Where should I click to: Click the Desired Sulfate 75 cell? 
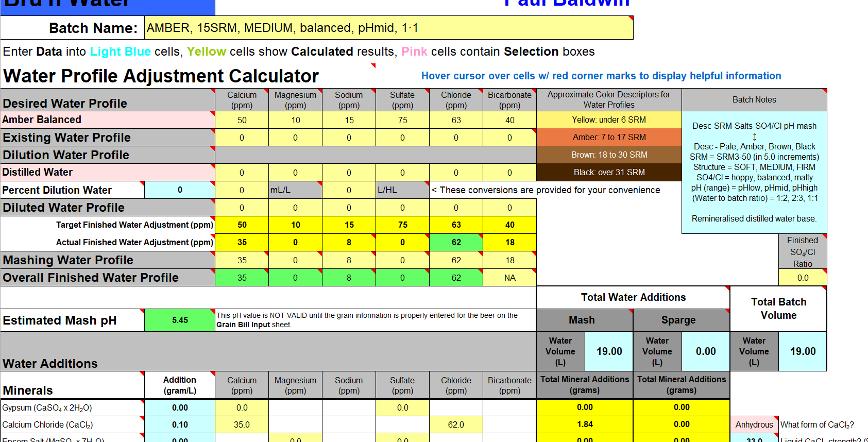[x=402, y=120]
